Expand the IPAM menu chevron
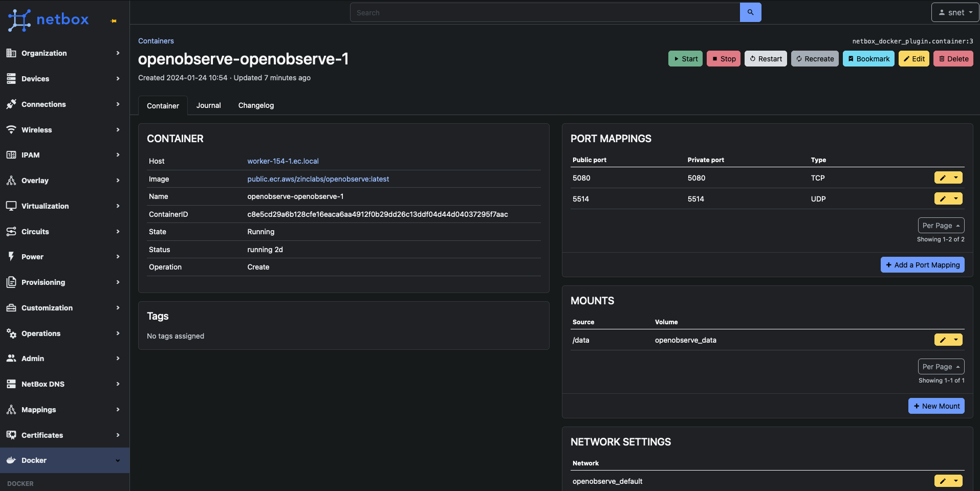This screenshot has width=980, height=491. click(x=118, y=155)
